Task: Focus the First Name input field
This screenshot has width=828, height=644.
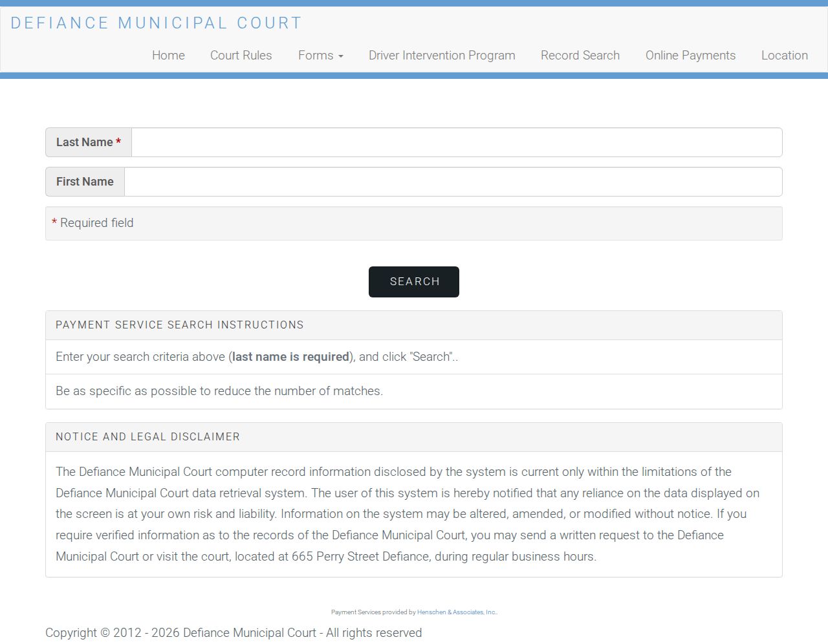Action: (453, 182)
